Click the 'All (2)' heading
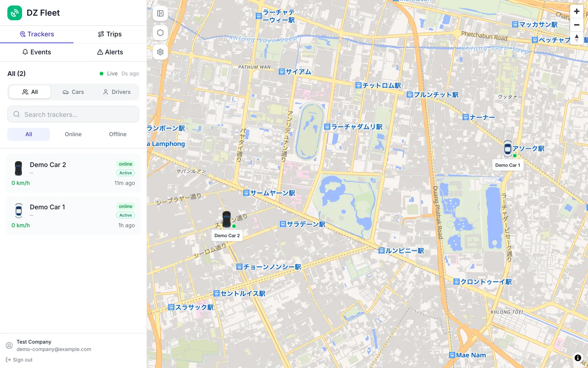This screenshot has width=588, height=368. [x=17, y=74]
